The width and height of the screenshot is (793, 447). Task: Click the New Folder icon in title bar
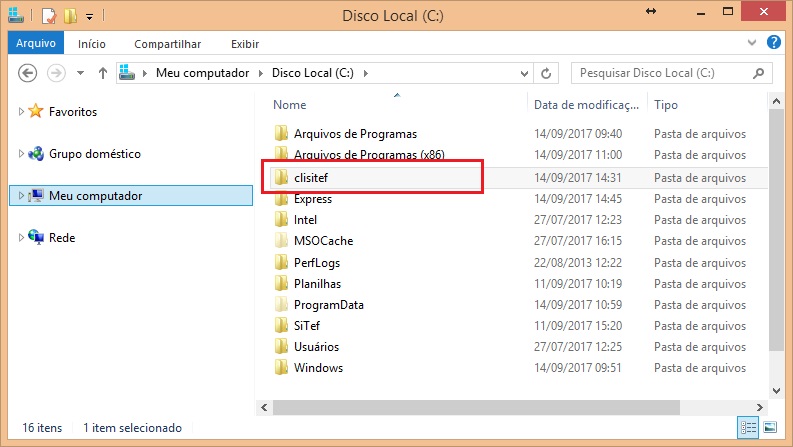[69, 16]
